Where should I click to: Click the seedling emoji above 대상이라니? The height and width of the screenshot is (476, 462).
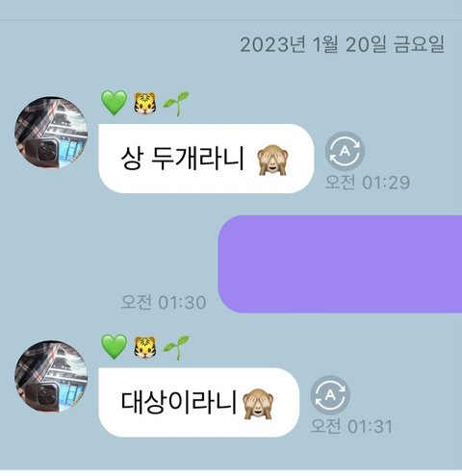tap(176, 347)
